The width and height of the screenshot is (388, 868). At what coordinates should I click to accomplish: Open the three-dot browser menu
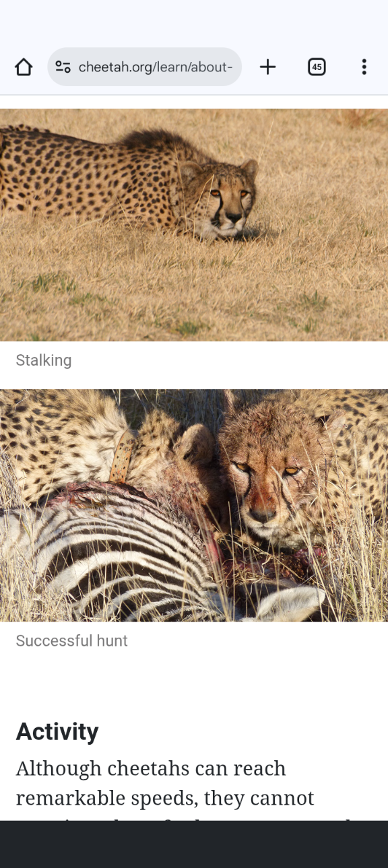[364, 67]
